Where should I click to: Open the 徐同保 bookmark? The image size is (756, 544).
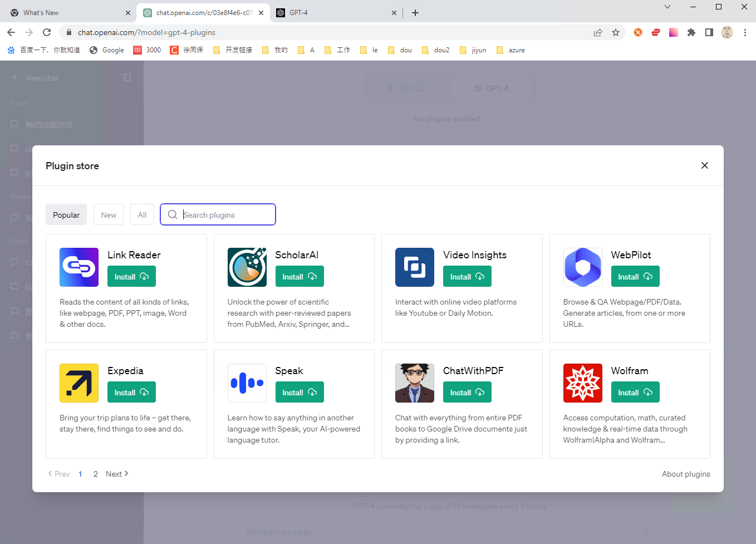pos(186,50)
